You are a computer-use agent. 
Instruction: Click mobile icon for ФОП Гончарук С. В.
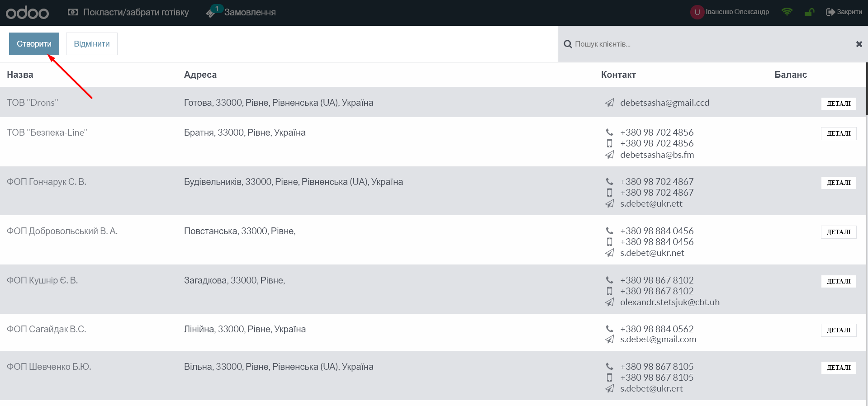coord(610,193)
